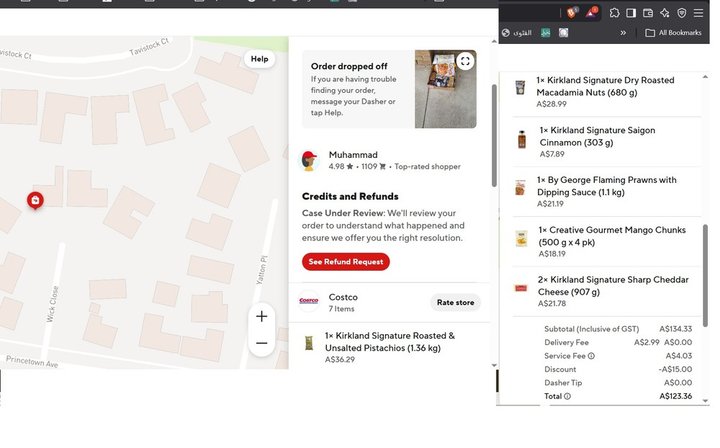Click the Service Fee info icon
720x448 pixels.
coord(591,356)
